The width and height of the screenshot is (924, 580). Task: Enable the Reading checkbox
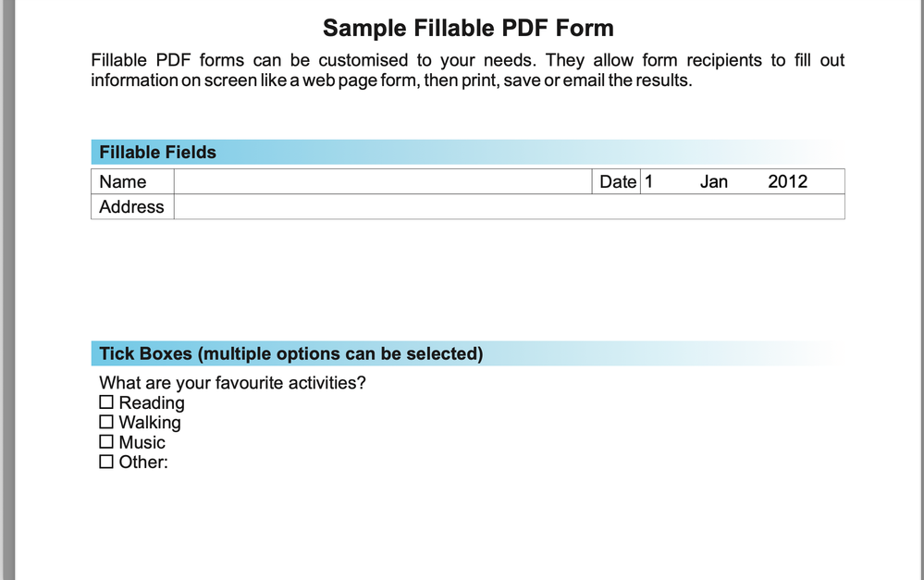(x=106, y=401)
